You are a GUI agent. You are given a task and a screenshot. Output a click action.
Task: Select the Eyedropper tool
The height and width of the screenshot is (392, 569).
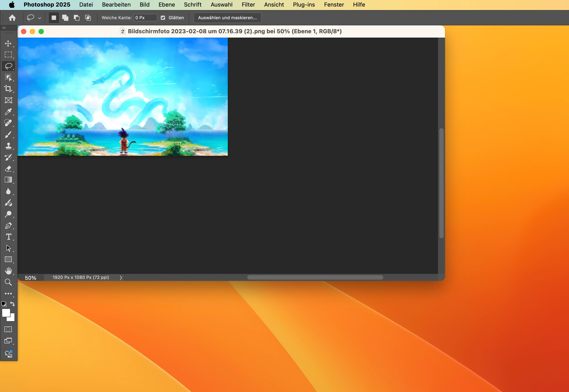pyautogui.click(x=8, y=112)
